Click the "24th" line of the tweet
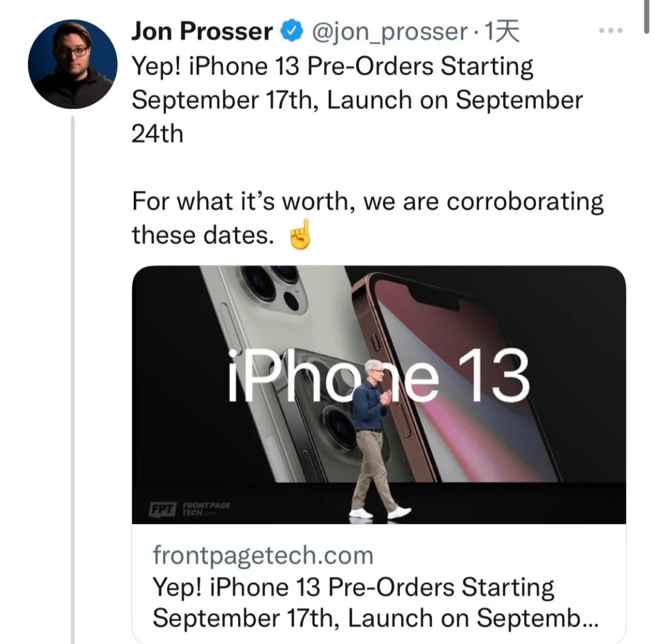654x644 pixels. pyautogui.click(x=157, y=134)
